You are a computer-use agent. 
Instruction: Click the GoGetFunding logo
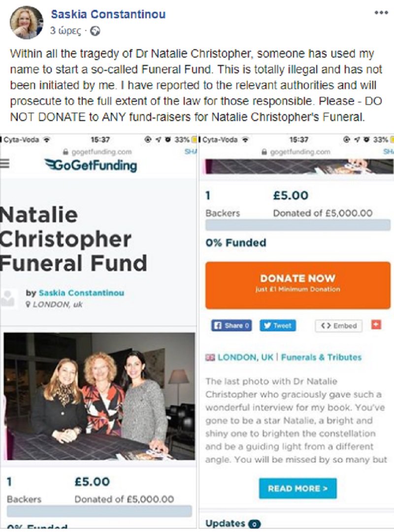(x=91, y=165)
